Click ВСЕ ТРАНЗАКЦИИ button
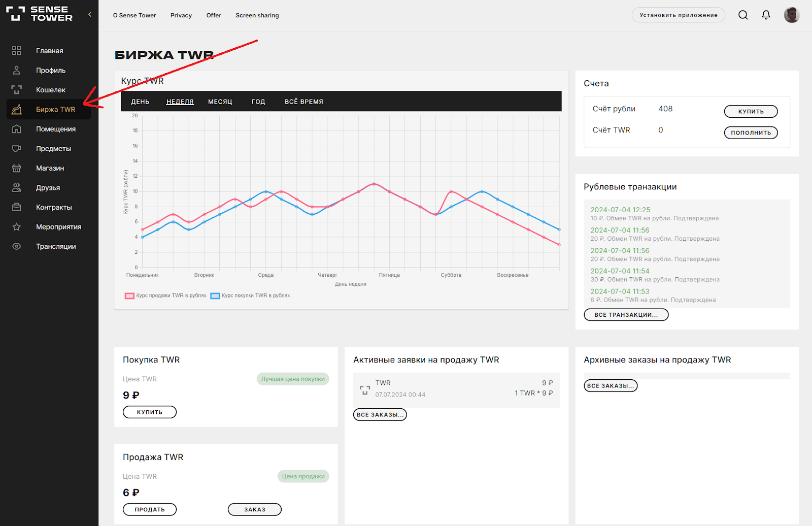The image size is (812, 526). pyautogui.click(x=626, y=315)
